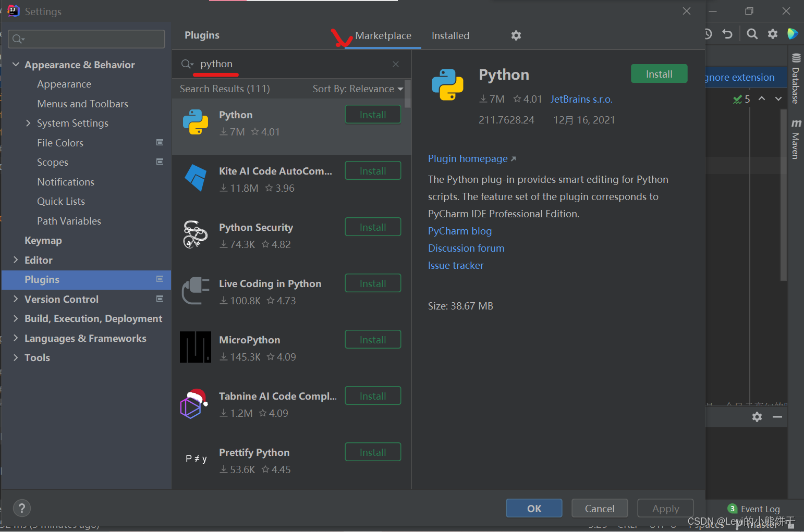Click the File Colors project-level icon
Screen dimensions: 804x532
tap(160, 142)
